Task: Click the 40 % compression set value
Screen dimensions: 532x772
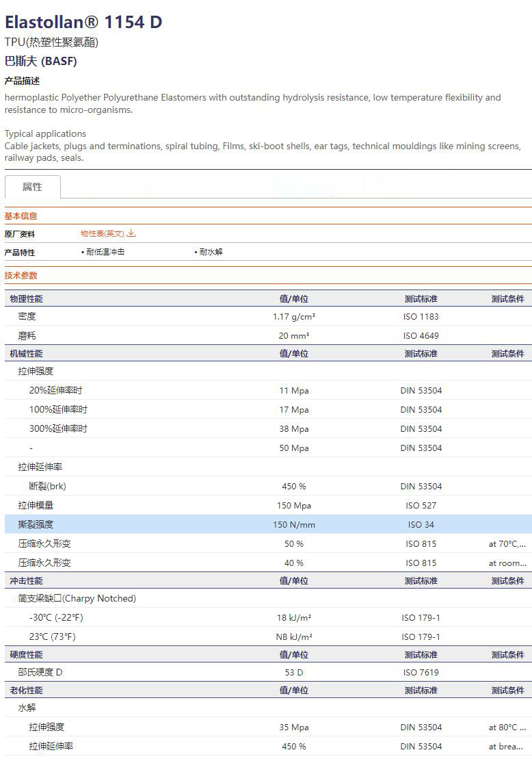Action: (294, 563)
